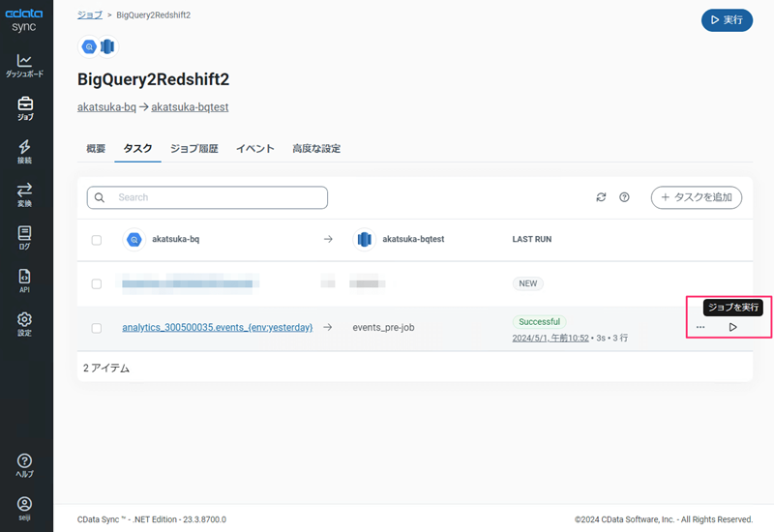774x532 pixels.
Task: Click the 実行 run button
Action: tap(727, 20)
